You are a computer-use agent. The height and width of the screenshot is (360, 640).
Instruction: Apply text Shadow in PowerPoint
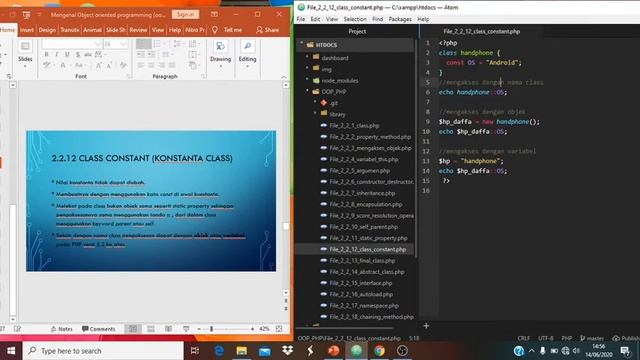click(x=78, y=54)
